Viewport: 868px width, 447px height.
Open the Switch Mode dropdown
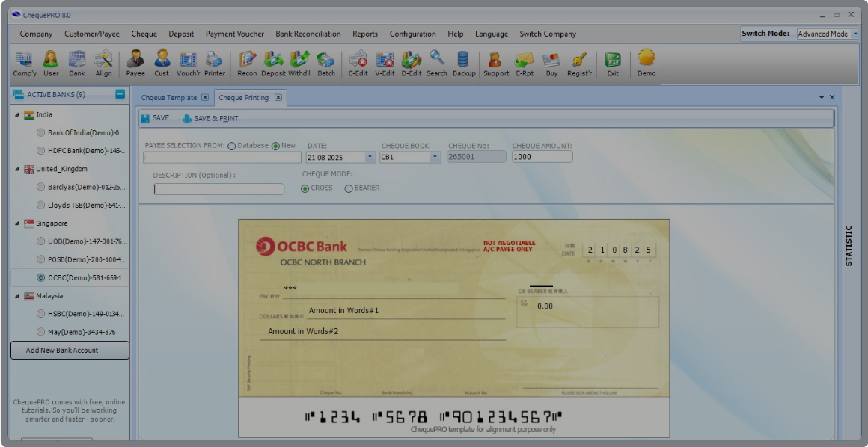click(855, 34)
